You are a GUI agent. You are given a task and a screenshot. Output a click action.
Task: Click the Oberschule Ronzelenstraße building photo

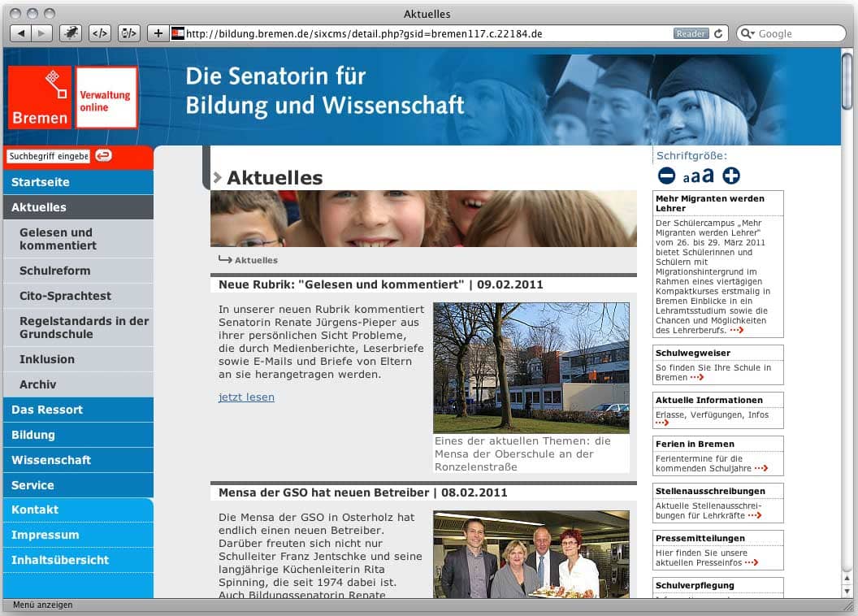(531, 367)
